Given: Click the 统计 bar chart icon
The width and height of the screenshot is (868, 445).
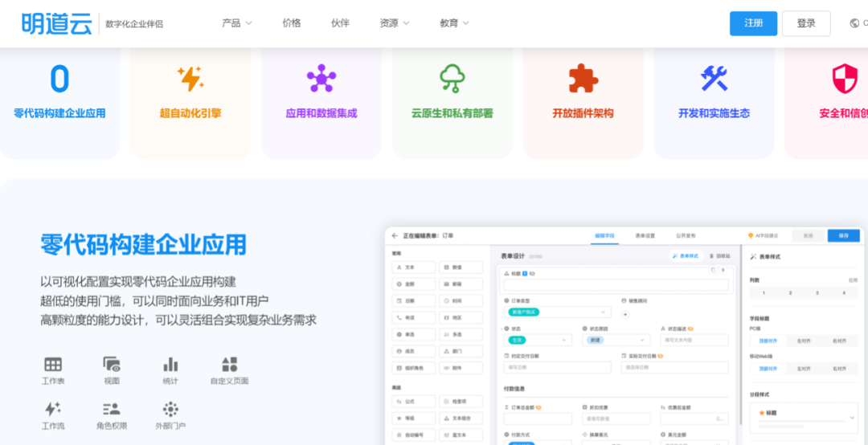Looking at the screenshot, I should coord(170,364).
